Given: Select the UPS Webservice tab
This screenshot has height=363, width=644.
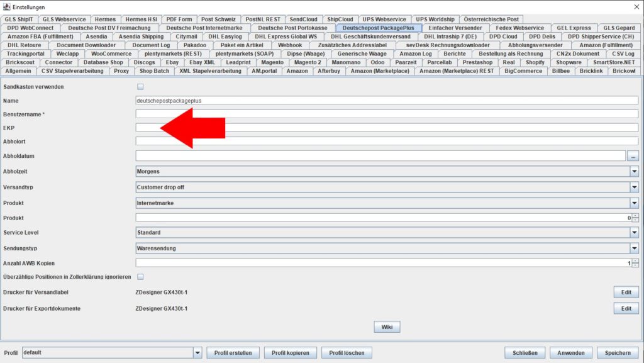Looking at the screenshot, I should [x=384, y=20].
